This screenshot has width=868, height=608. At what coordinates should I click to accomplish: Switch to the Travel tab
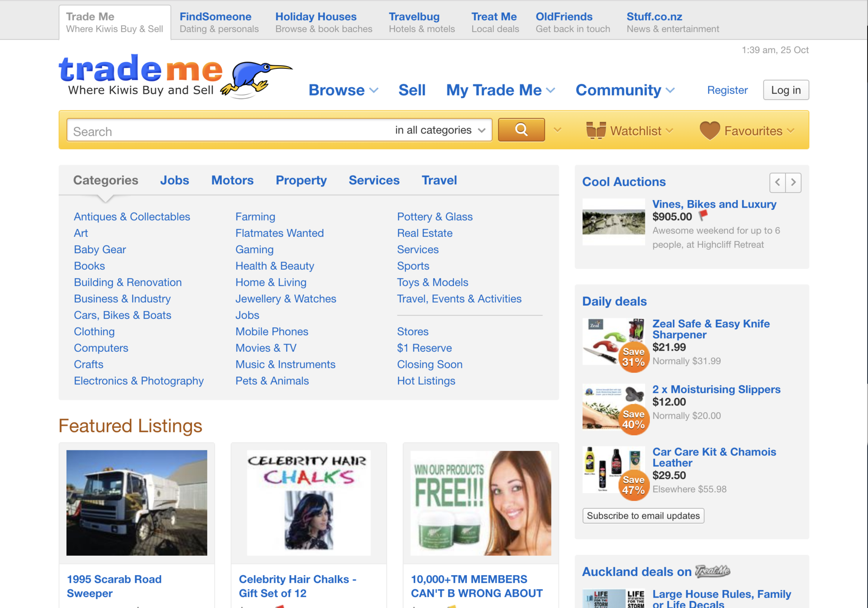(439, 180)
